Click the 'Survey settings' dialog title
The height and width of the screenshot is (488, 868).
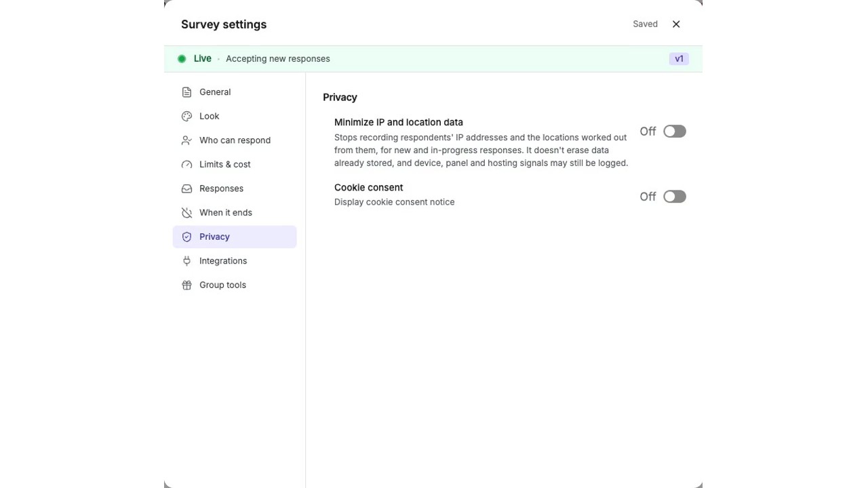pos(224,24)
